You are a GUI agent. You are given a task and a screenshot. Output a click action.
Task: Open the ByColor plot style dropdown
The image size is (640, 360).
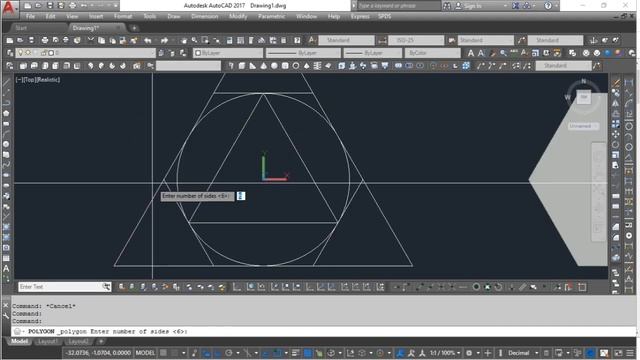[x=433, y=53]
